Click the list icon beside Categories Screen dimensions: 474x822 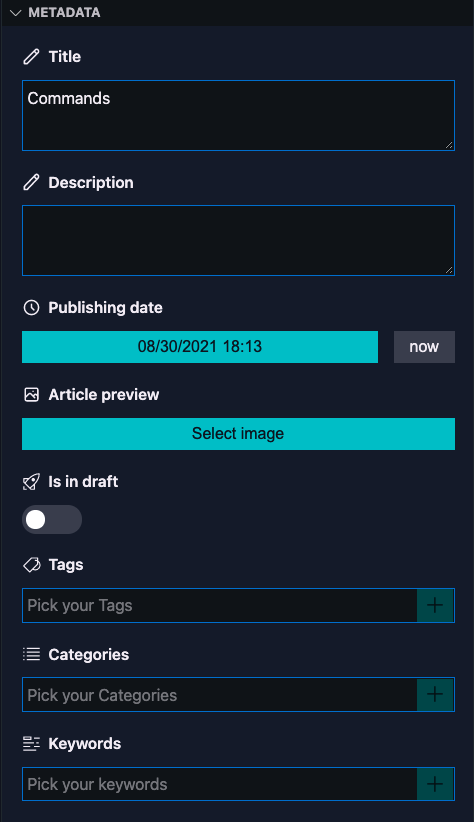31,654
